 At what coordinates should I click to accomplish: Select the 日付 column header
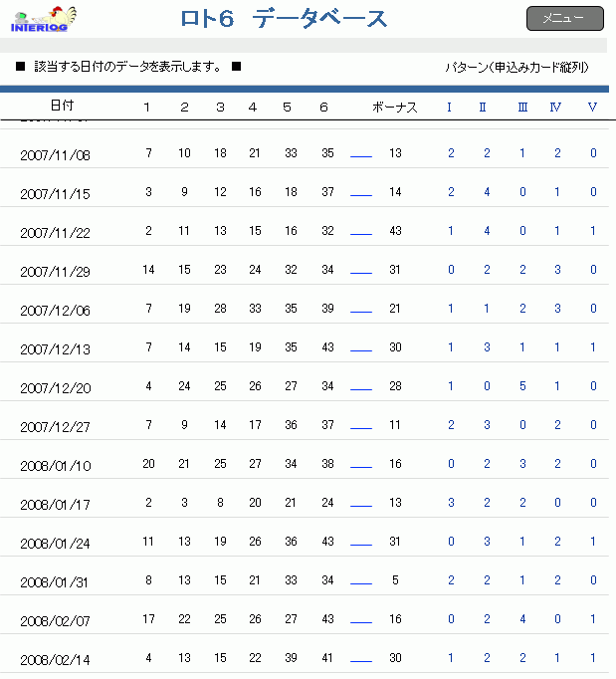(x=62, y=106)
